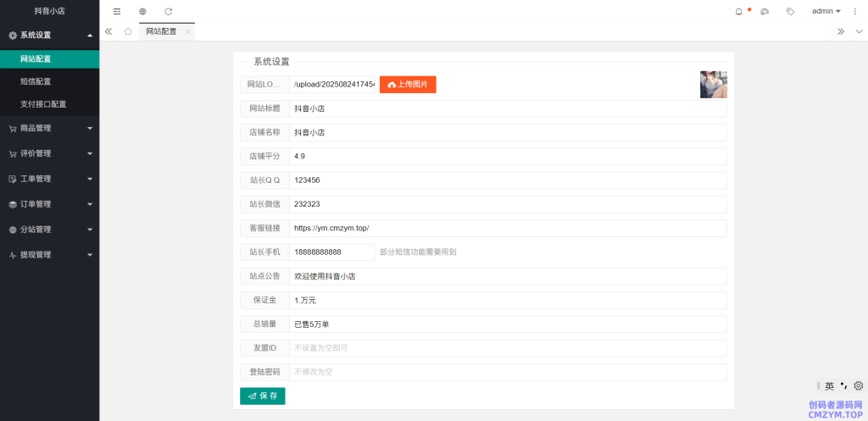The width and height of the screenshot is (868, 421).
Task: Open 支付接口配置 in the sidebar
Action: tap(50, 104)
